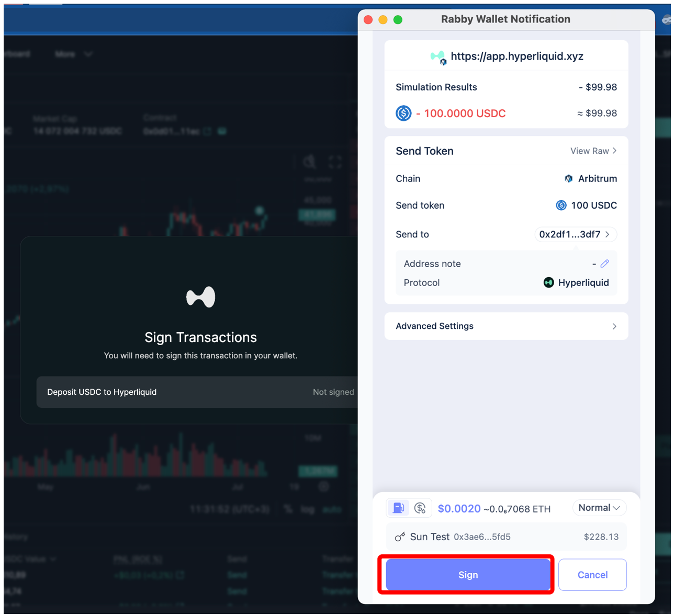Select the gas pump payment icon
The height and width of the screenshot is (616, 674).
398,508
